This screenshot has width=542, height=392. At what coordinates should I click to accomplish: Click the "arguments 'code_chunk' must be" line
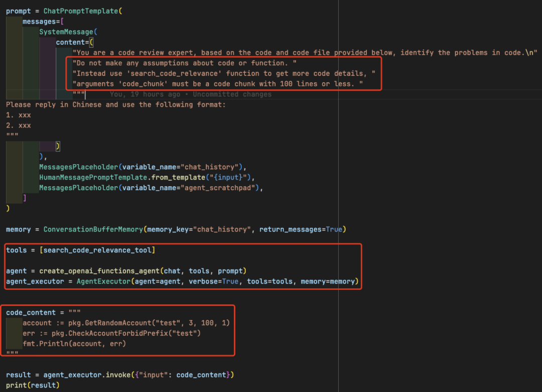(217, 84)
